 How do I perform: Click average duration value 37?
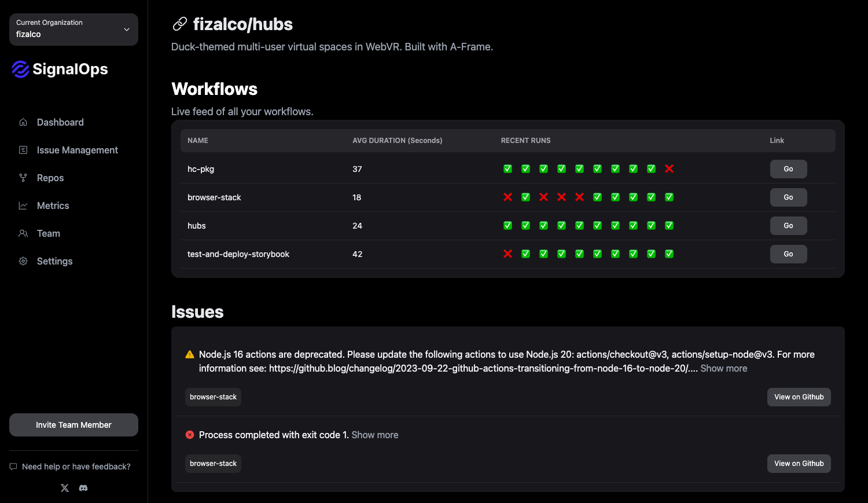[357, 169]
